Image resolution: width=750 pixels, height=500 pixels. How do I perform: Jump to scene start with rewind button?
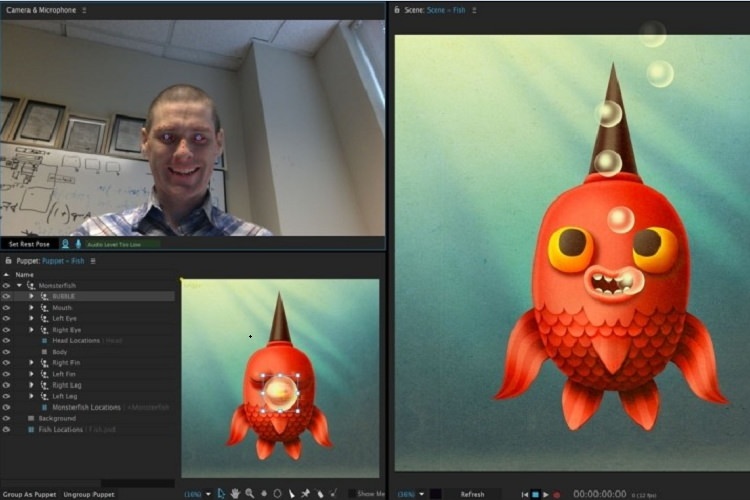coord(525,494)
